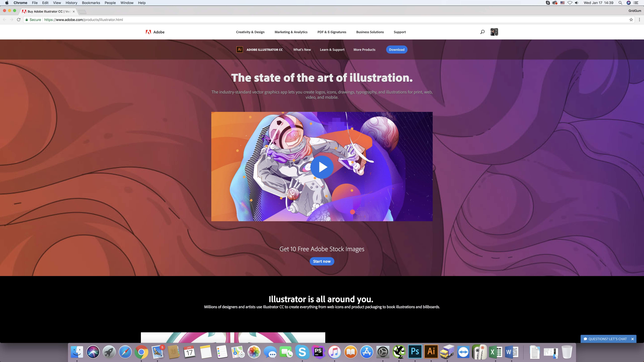Open App Store from the Dock

click(367, 352)
